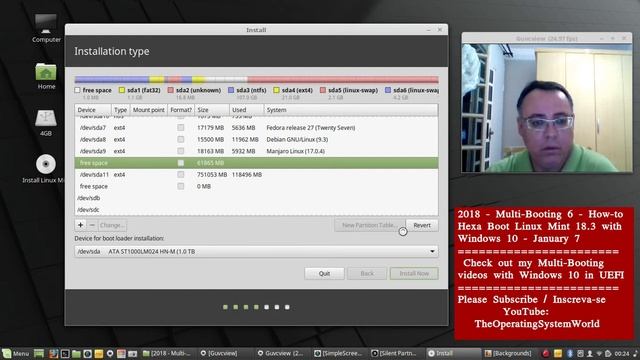640x360 pixels.
Task: Click sda3 (ntfs) blue legend swatch
Action: pos(231,90)
